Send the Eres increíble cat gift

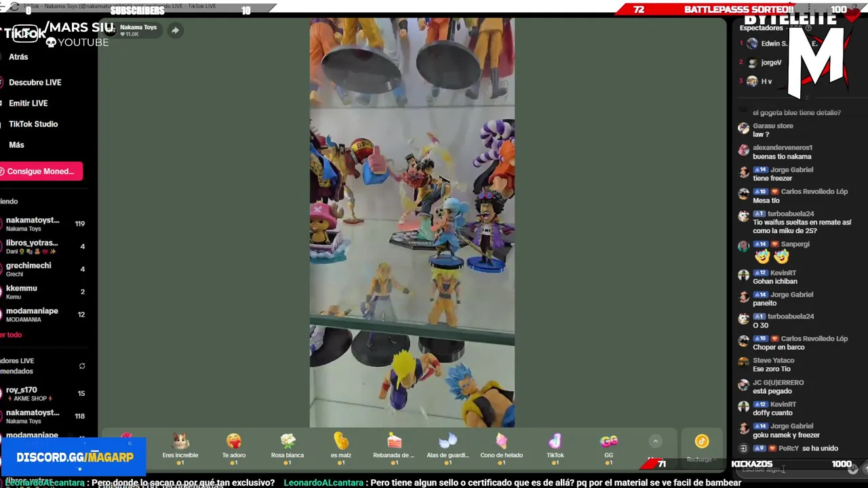tap(180, 448)
